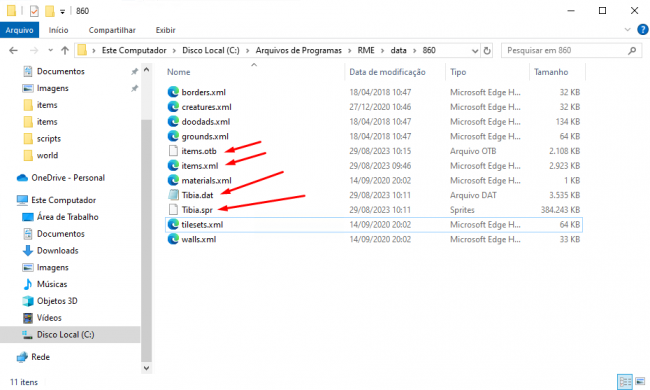This screenshot has height=390, width=650.
Task: Select the items.xml Edge icon
Action: coord(173,166)
